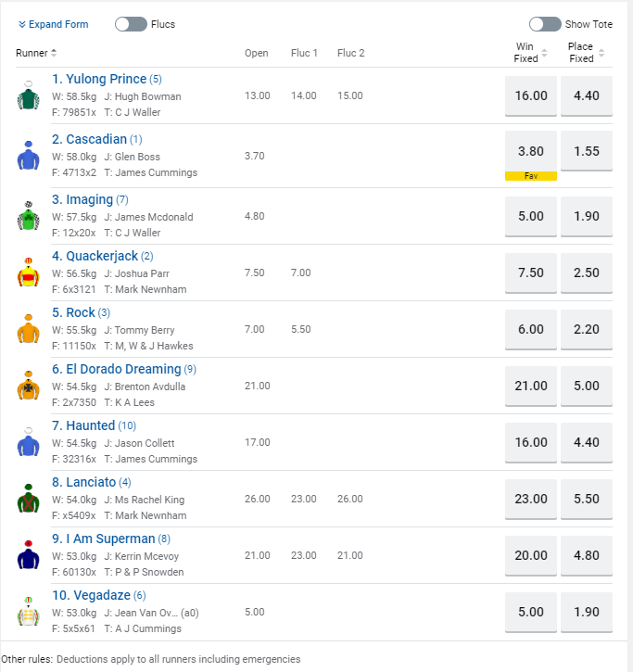Screen dimensions: 633x672
Task: Open the Rock runner name link
Action: coord(80,312)
